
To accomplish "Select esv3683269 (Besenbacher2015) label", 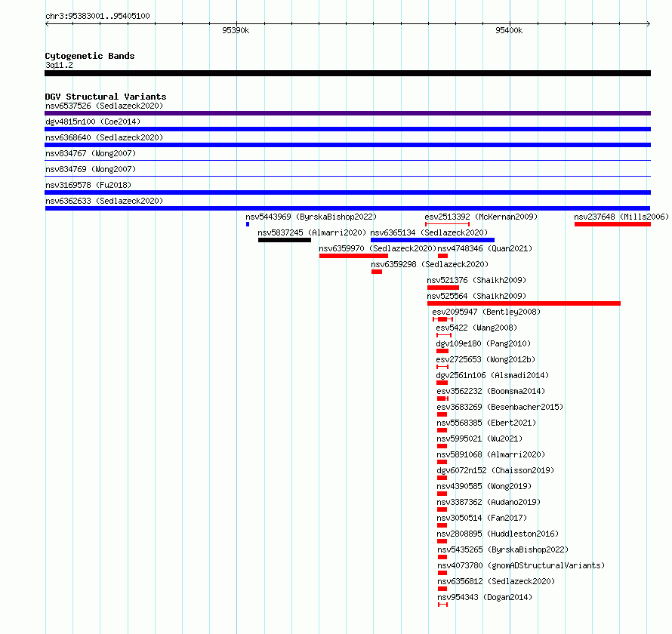I will pyautogui.click(x=500, y=407).
